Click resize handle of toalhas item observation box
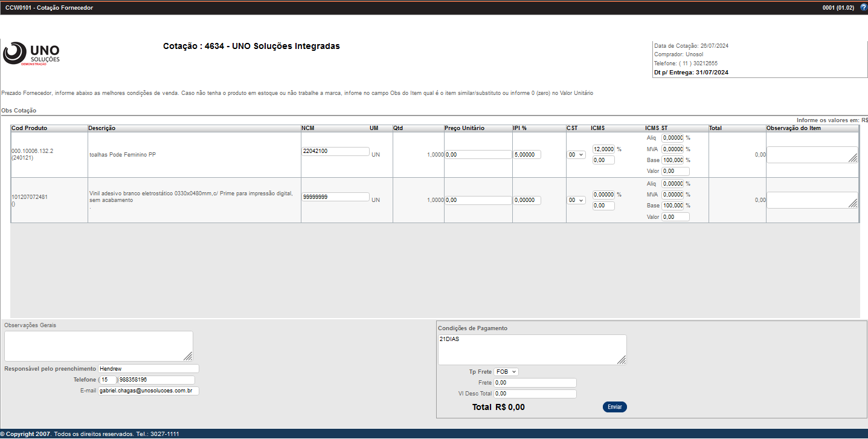 click(852, 158)
